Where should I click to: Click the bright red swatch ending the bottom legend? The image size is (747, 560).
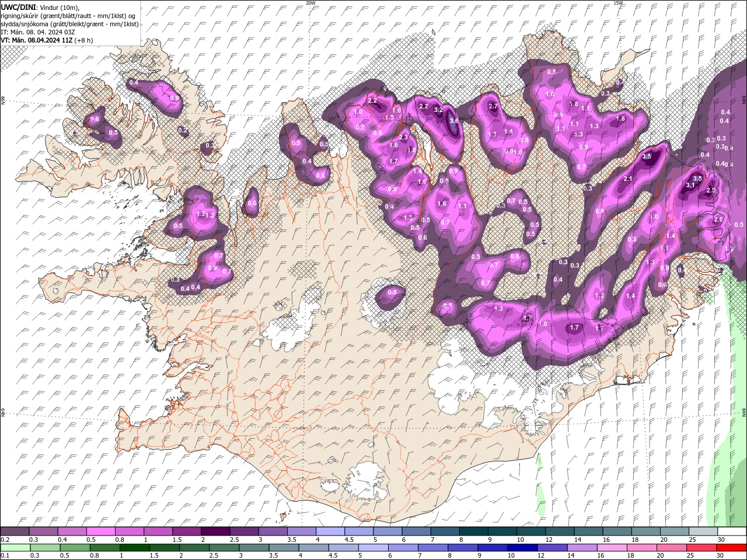pos(731,548)
